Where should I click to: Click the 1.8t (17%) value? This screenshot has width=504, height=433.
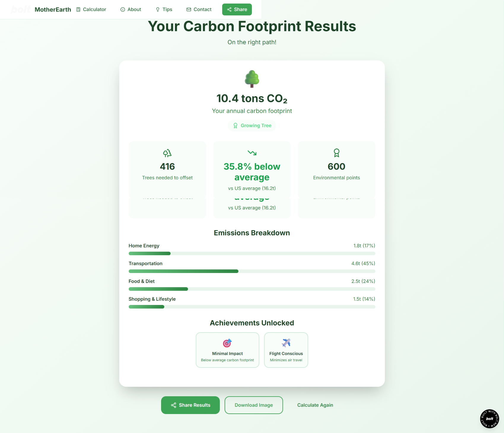click(364, 246)
